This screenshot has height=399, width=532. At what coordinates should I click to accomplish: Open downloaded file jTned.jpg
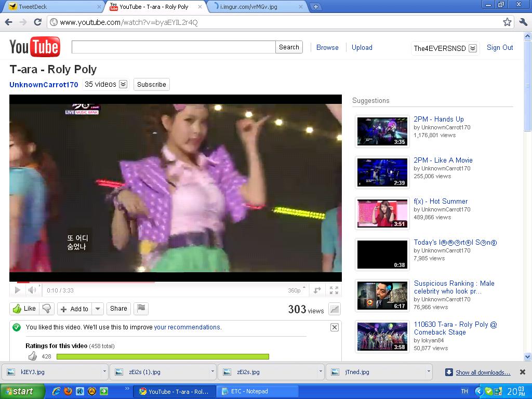376,372
